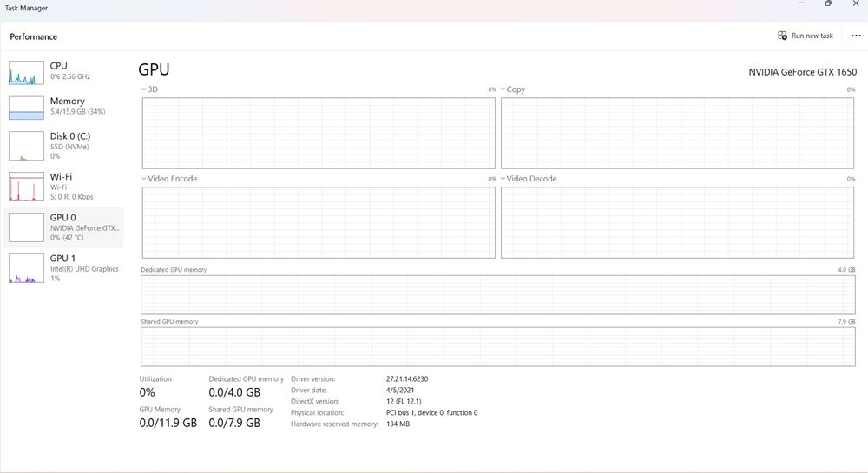Click the 0.0/4.0 GB dedicated memory value
The image size is (868, 473).
234,392
